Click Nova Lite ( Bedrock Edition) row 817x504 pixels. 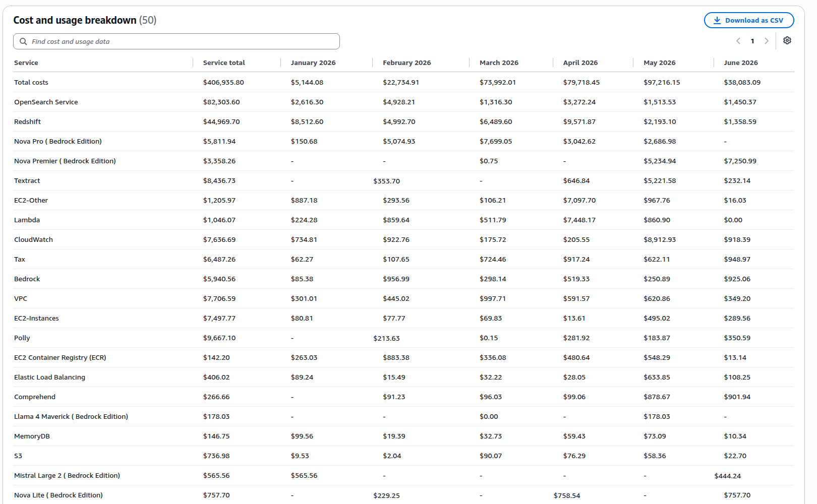59,495
